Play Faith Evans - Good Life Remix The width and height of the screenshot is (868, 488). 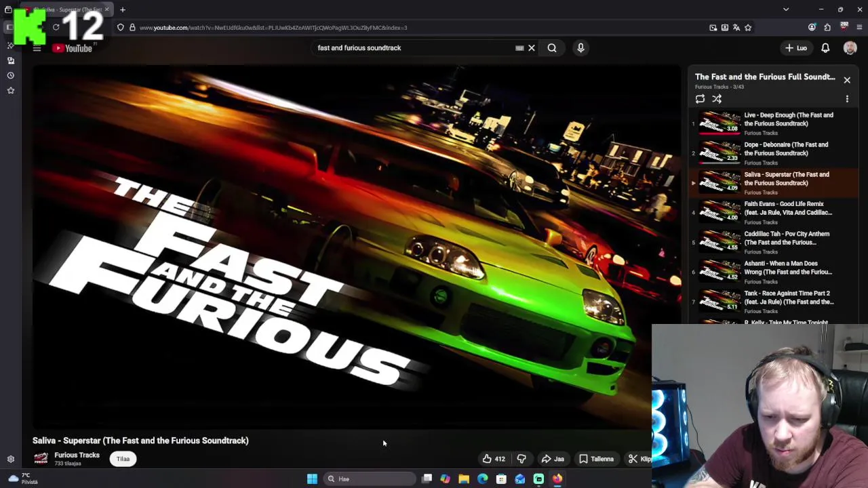tap(773, 213)
